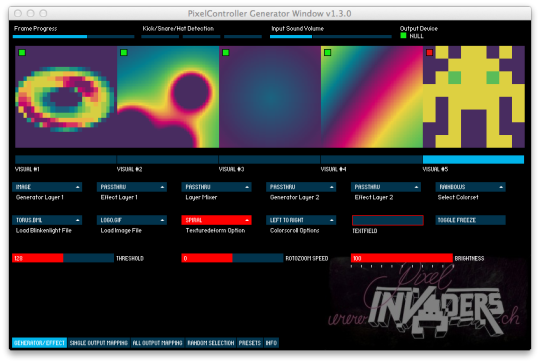This screenshot has height=363, width=540.
Task: Select the highlighted Visual #5 bar
Action: click(473, 159)
